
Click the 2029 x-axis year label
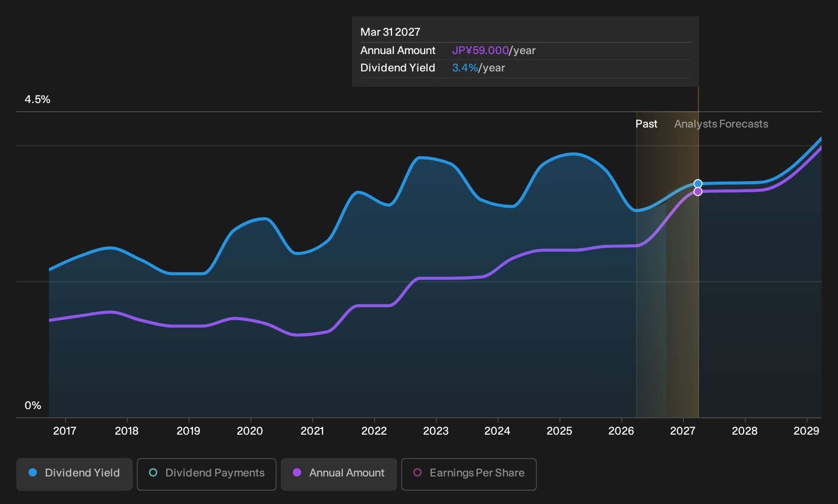(x=806, y=431)
